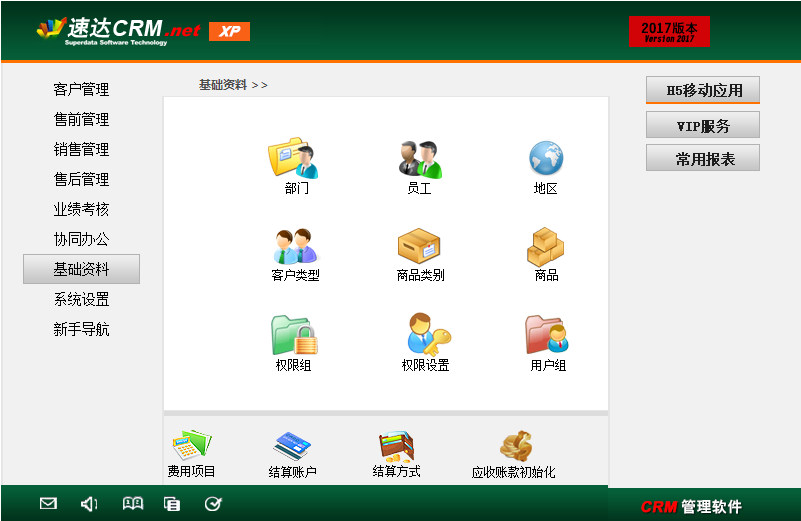Select 销售管理 in the left menu
The image size is (801, 521).
pos(81,149)
